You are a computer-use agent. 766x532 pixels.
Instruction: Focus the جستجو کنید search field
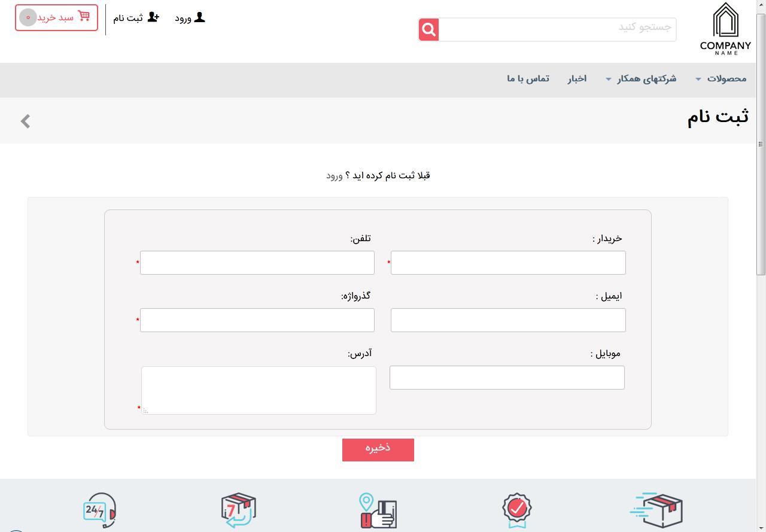coord(557,29)
